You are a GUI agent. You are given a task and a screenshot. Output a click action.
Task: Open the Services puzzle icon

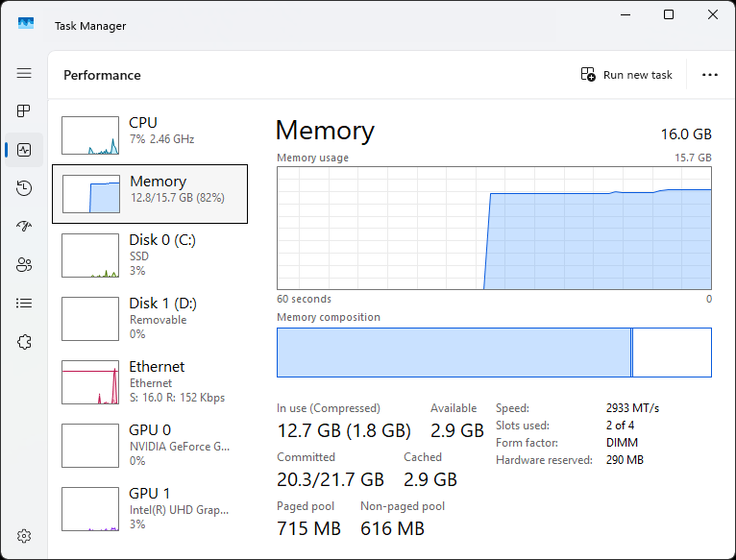point(24,342)
